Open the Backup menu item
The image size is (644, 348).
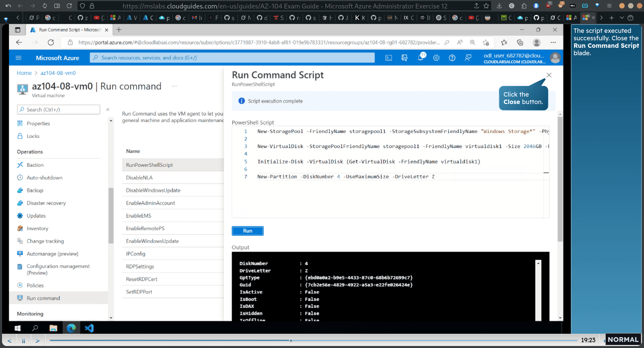click(x=35, y=190)
